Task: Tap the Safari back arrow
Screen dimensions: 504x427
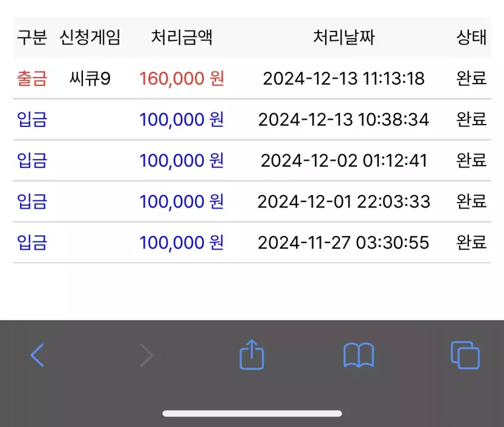Action: pyautogui.click(x=37, y=355)
